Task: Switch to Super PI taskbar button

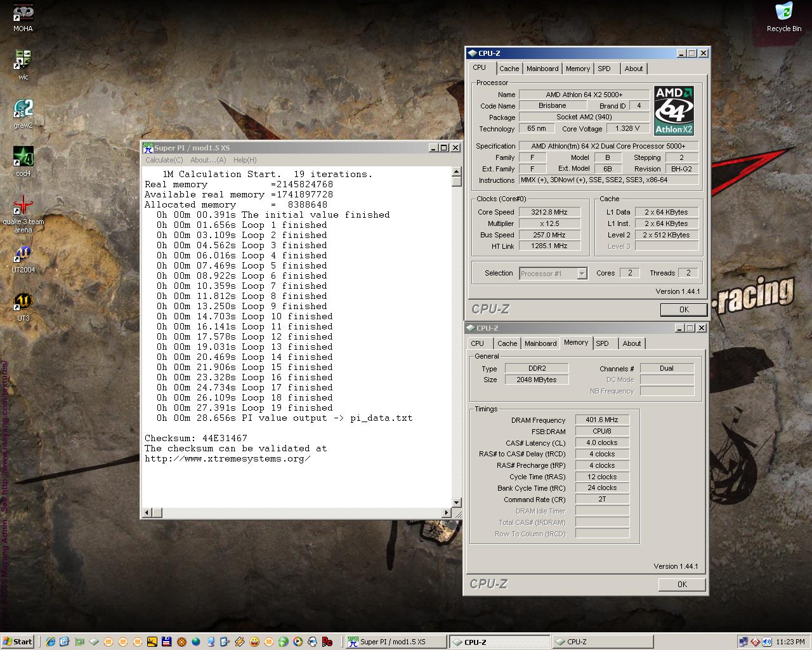Action: click(x=396, y=642)
